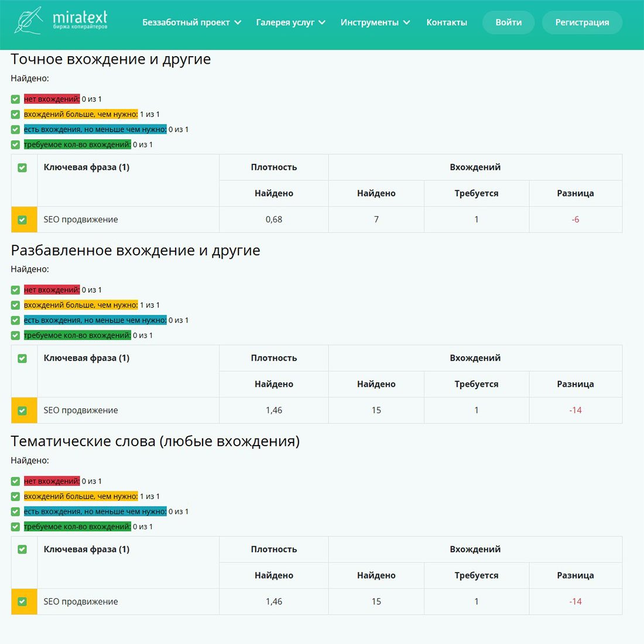The height and width of the screenshot is (644, 644).
Task: Toggle 'нет вхождений' checkbox in Разбавленное вхождение section
Action: [15, 290]
